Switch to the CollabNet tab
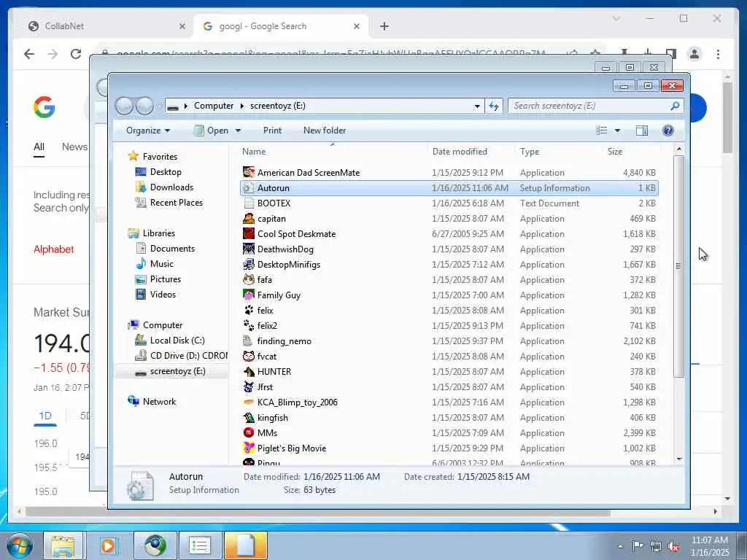 [107, 26]
